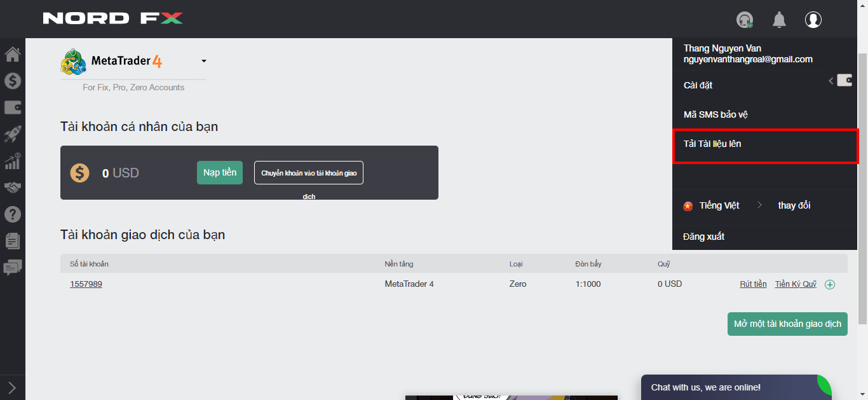The width and height of the screenshot is (868, 400).
Task: Click Chuyển khoản vào tài khoản giao dịch
Action: [309, 173]
